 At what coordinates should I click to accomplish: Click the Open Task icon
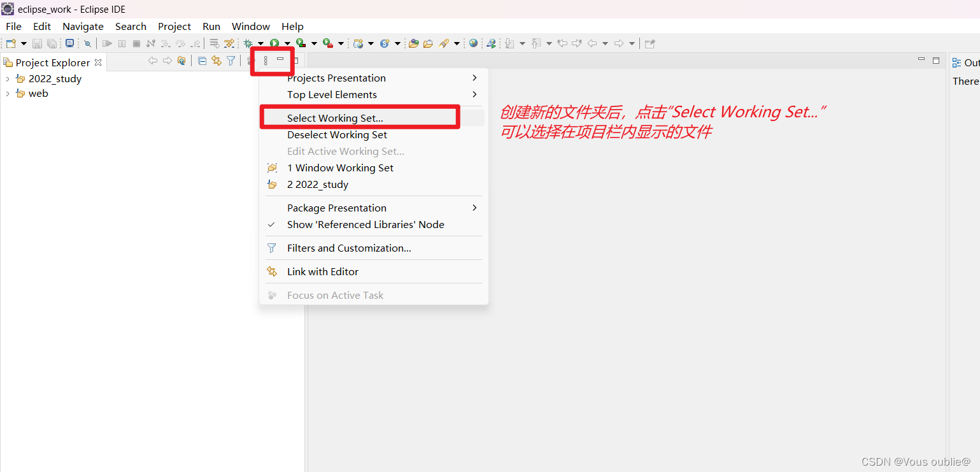[x=428, y=43]
